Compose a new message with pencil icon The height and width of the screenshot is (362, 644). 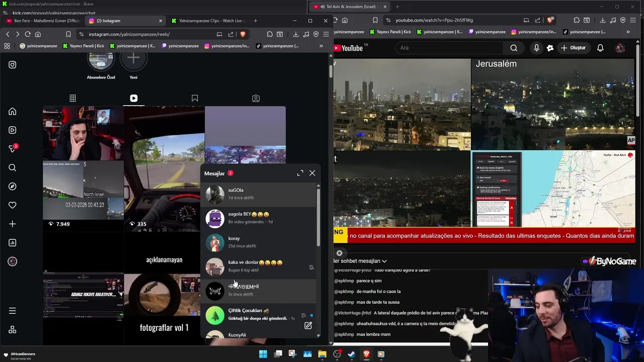[308, 326]
